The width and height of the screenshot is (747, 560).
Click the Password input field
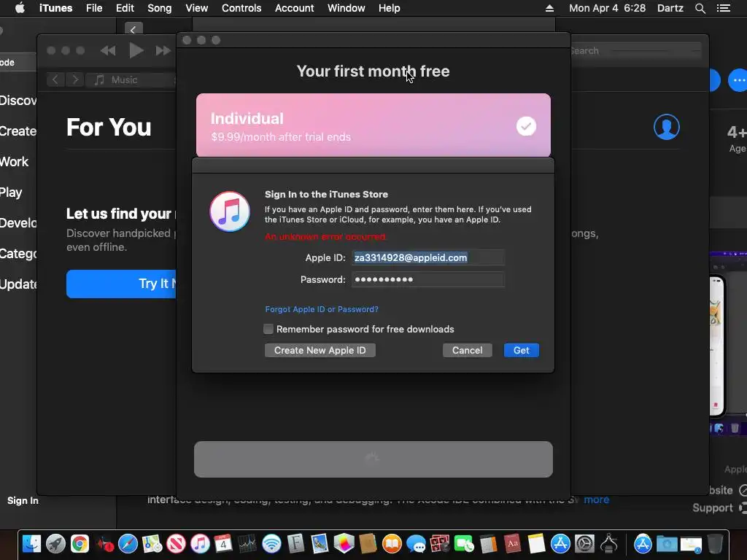click(427, 279)
